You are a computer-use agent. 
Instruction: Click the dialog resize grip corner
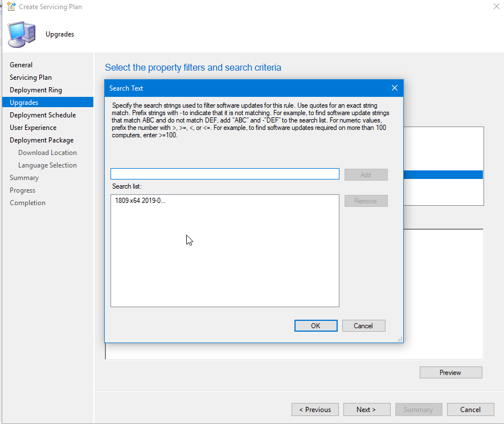(400, 340)
